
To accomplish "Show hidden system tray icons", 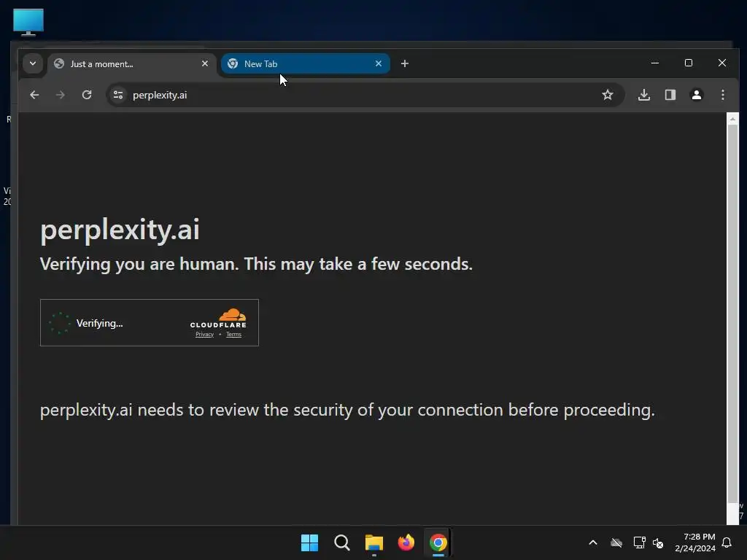I will (593, 542).
